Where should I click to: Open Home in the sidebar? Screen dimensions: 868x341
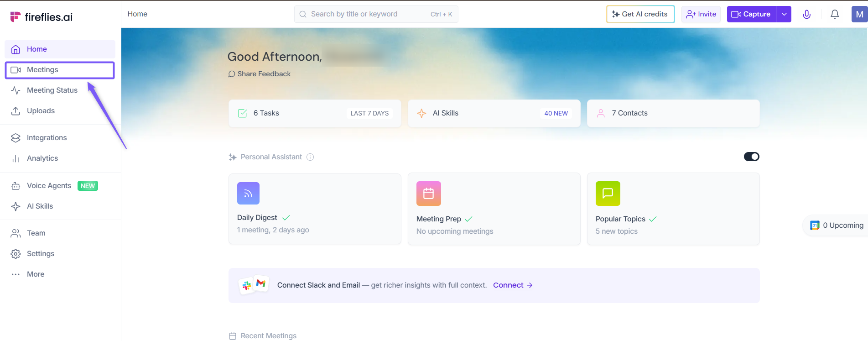click(x=60, y=49)
